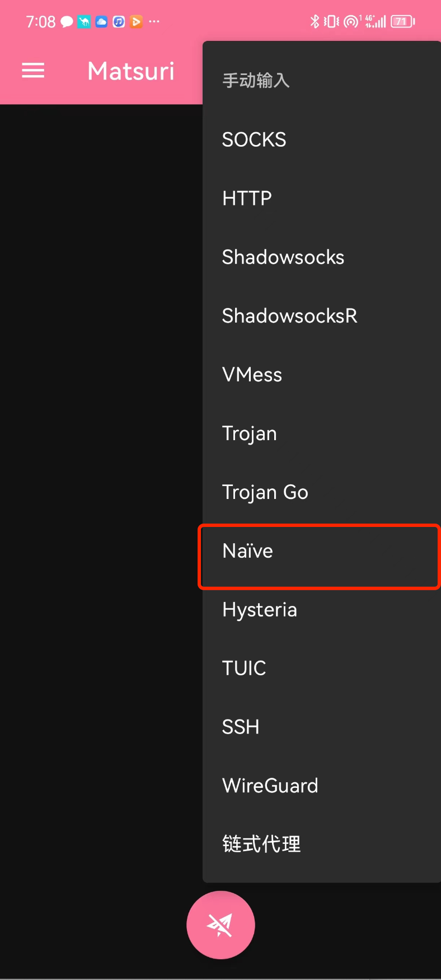The width and height of the screenshot is (441, 980).
Task: Pick TUIC from the list
Action: [x=244, y=668]
